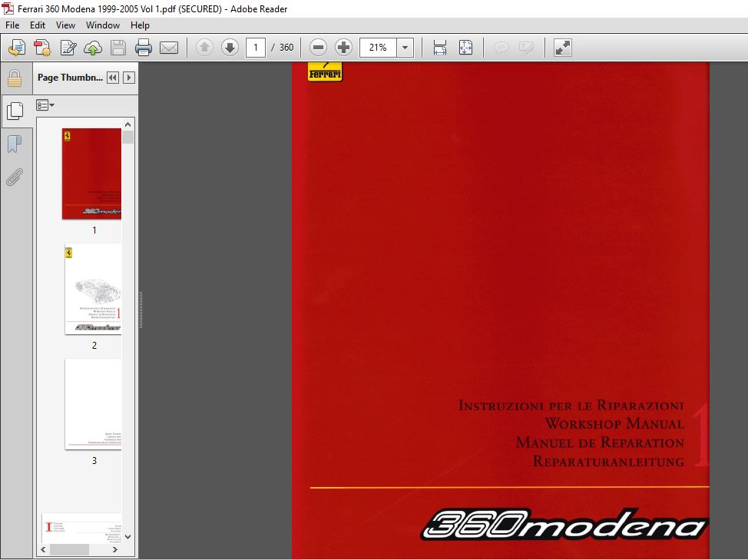748x560 pixels.
Task: Click the Convert file to PDF icon
Action: (x=42, y=47)
